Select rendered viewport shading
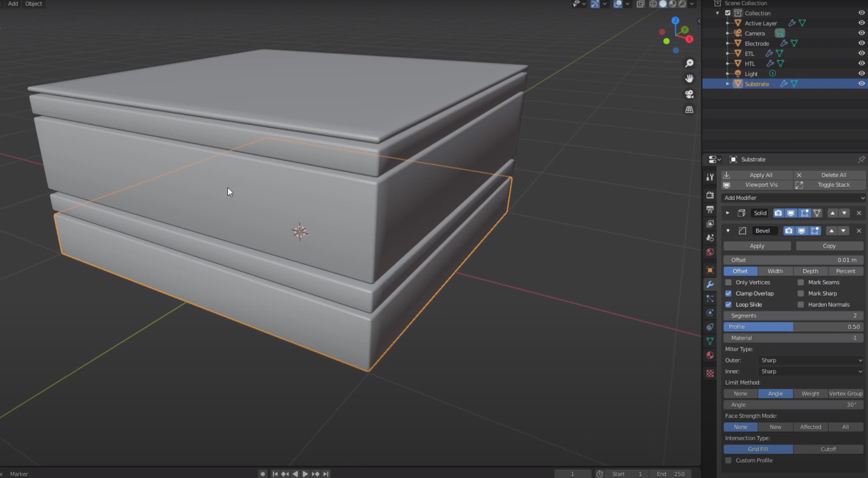 [x=682, y=4]
